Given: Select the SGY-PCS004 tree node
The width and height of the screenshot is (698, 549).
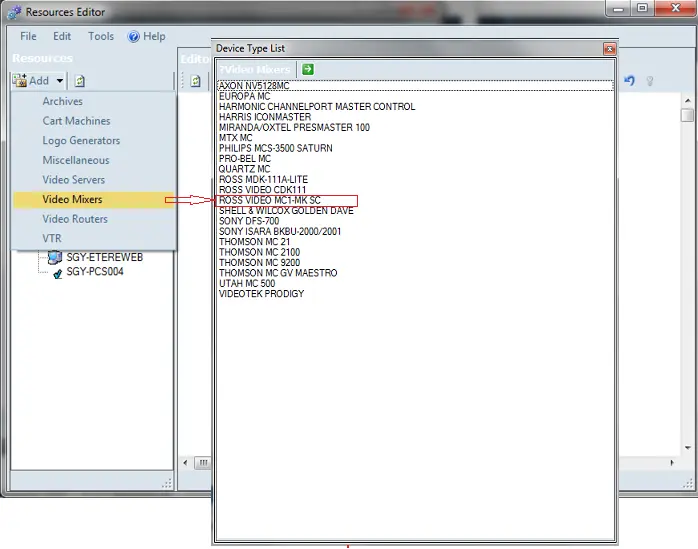Looking at the screenshot, I should click(x=95, y=271).
